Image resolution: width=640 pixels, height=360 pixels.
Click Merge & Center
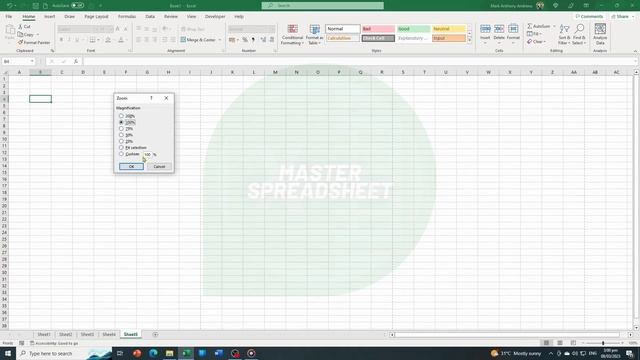(x=198, y=40)
